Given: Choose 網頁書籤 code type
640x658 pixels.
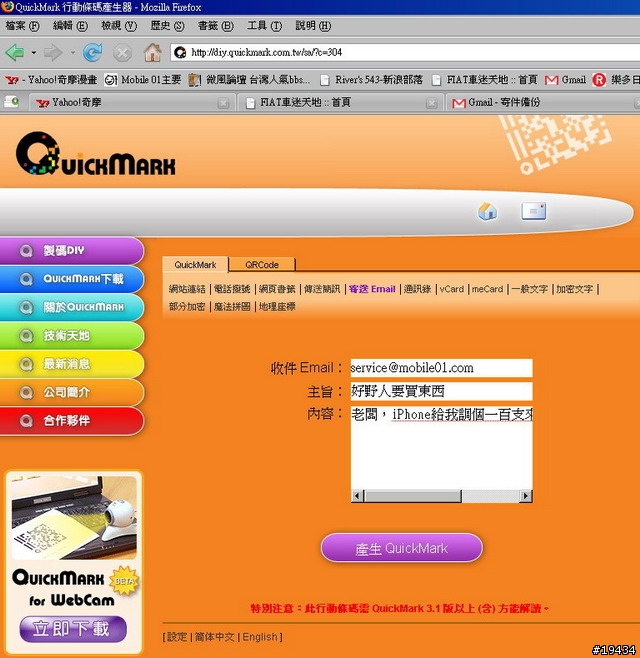Looking at the screenshot, I should (277, 289).
